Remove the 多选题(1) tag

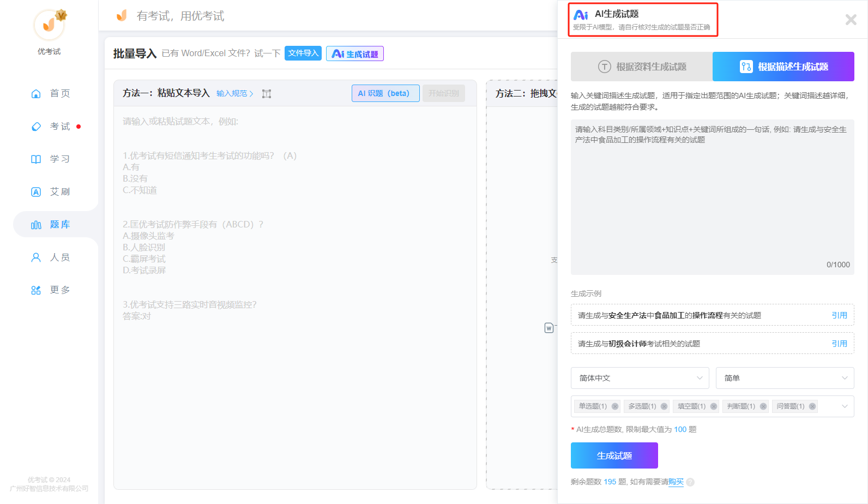tap(664, 406)
